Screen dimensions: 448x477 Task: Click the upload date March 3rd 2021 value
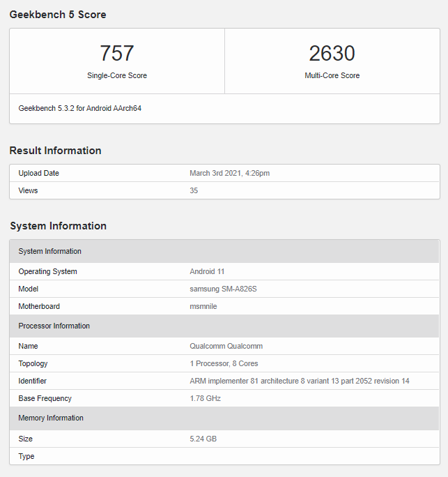[x=229, y=173]
